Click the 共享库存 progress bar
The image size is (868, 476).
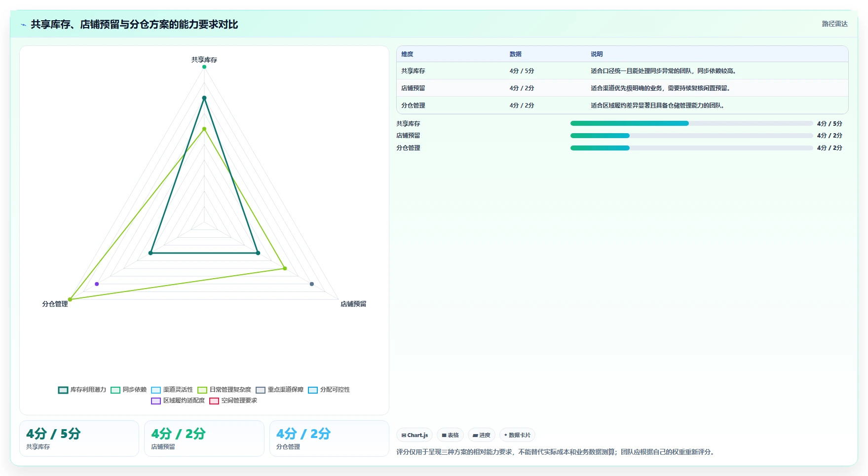click(x=691, y=123)
